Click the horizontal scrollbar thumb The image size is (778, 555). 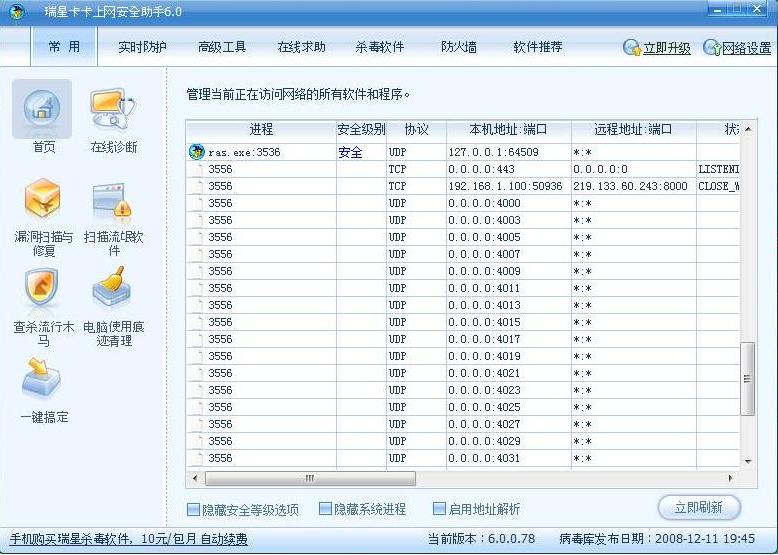(x=310, y=478)
